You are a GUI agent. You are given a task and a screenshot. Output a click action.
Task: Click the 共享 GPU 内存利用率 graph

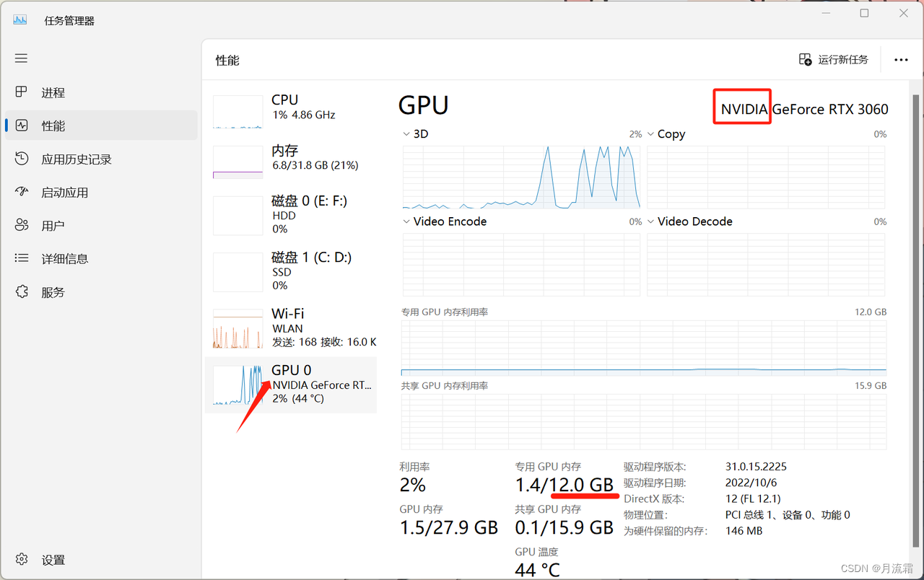click(644, 421)
